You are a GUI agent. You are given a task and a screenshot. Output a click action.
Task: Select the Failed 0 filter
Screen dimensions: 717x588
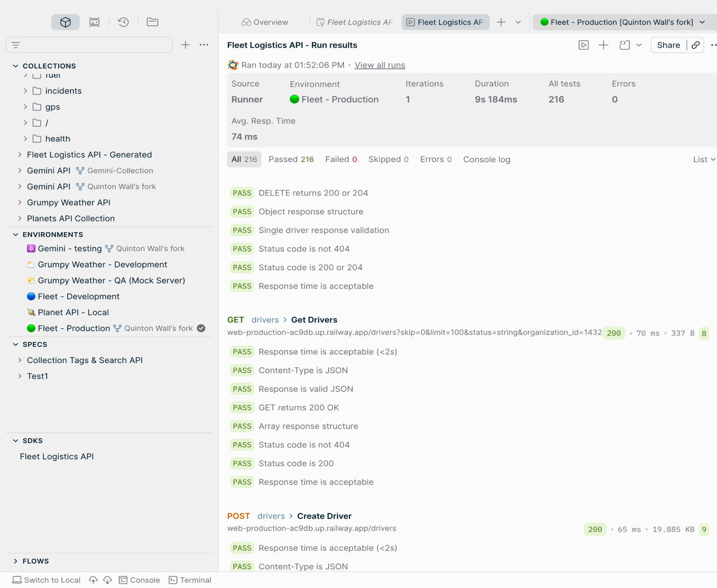341,159
